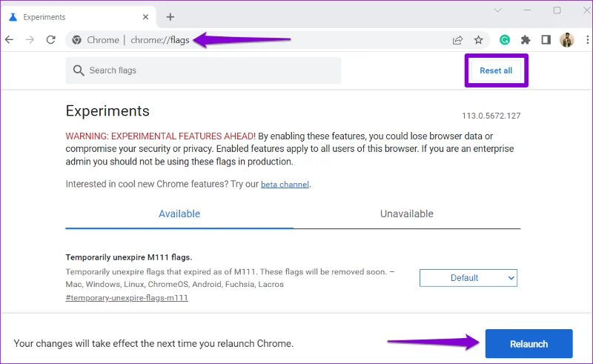This screenshot has width=593, height=364.
Task: Minimize the Chrome window
Action: coord(527,10)
